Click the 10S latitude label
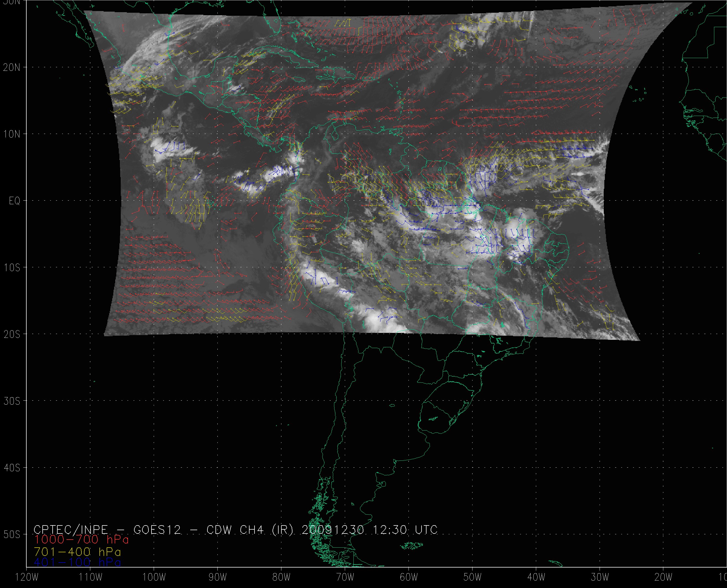The height and width of the screenshot is (588, 727). [12, 268]
